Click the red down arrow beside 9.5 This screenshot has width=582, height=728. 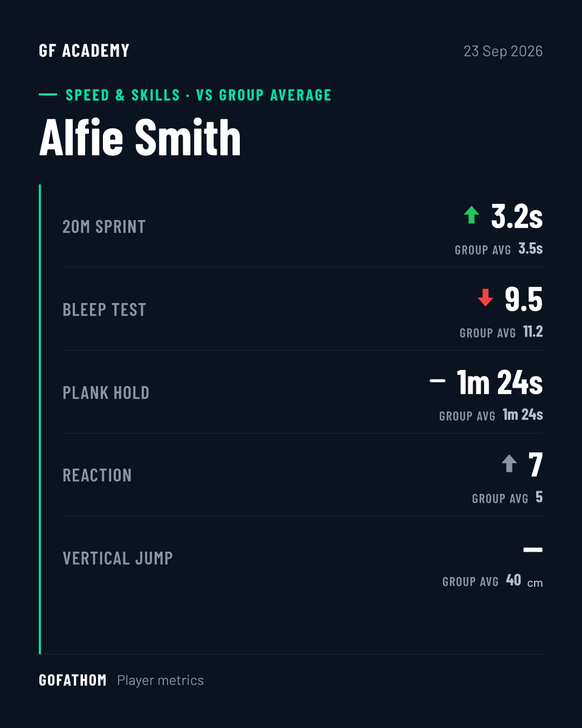pos(486,298)
